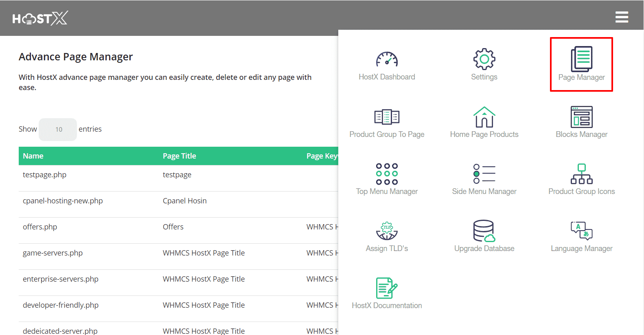This screenshot has width=644, height=335.
Task: Click the Settings gear icon
Action: [484, 60]
